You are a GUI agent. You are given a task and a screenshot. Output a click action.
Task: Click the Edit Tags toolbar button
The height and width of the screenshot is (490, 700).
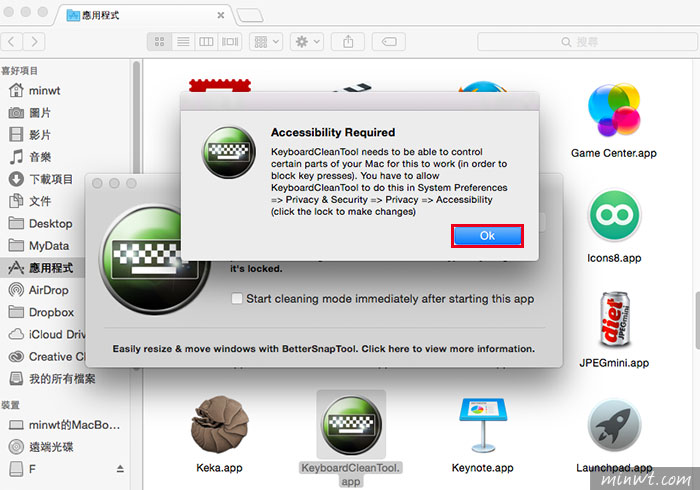(x=389, y=42)
